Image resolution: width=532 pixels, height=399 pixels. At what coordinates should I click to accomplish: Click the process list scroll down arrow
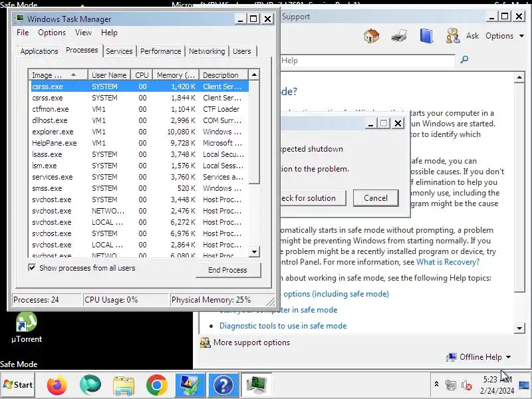254,252
